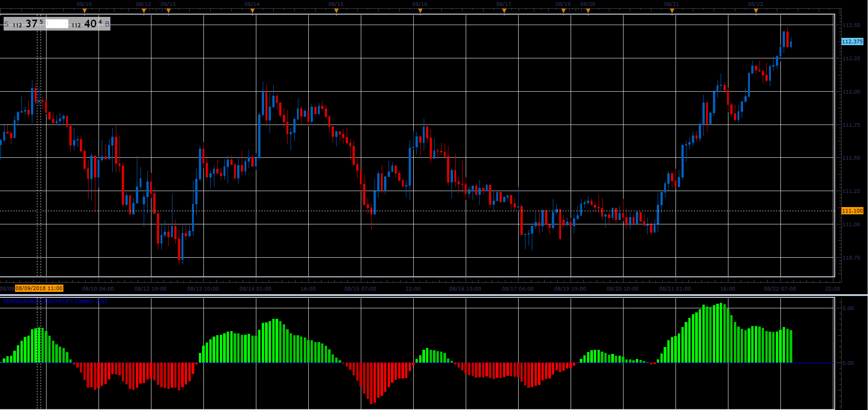This screenshot has height=410, width=868.
Task: Click the 08/22 07:00 time axis label
Action: (780, 289)
